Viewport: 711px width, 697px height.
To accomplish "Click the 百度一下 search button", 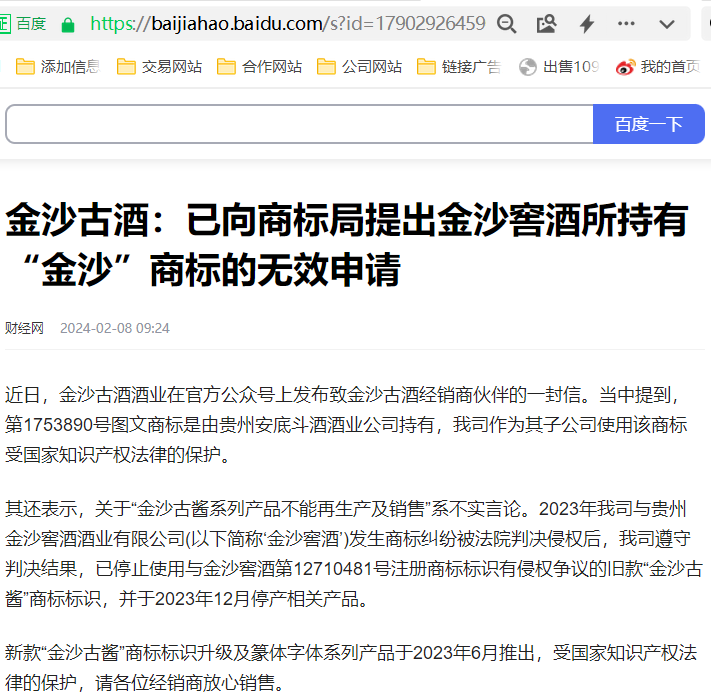I will pyautogui.click(x=648, y=124).
